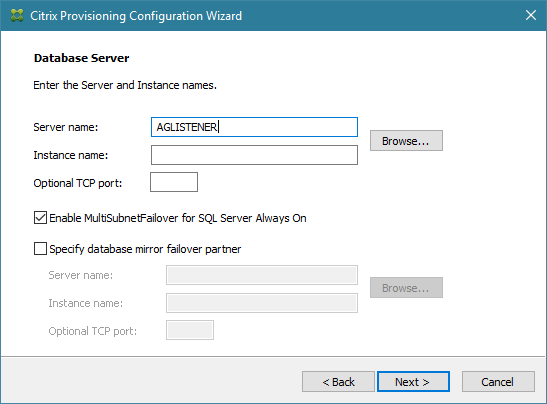The width and height of the screenshot is (547, 404).
Task: Click the empty Instance name field
Action: 254,155
